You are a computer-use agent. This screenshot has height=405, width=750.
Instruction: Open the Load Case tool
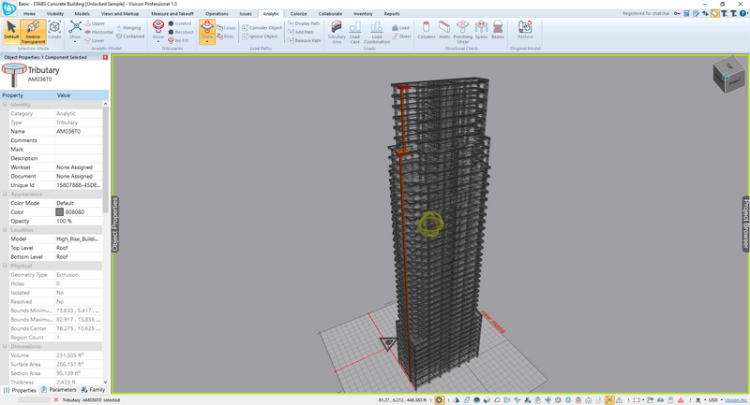pos(354,31)
